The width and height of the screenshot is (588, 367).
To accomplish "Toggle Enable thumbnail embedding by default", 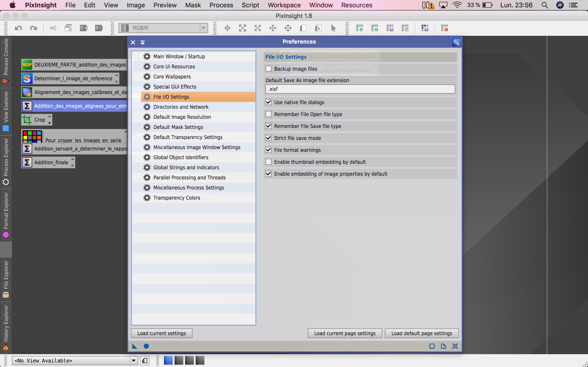I will (269, 162).
